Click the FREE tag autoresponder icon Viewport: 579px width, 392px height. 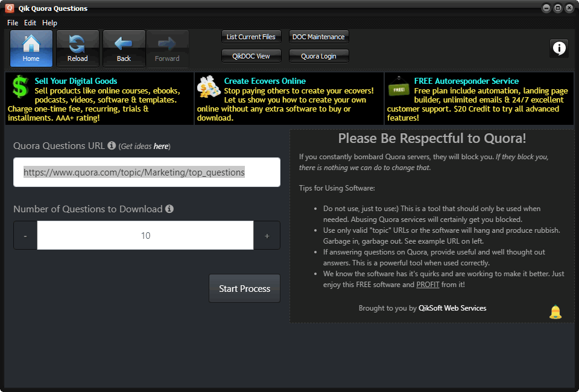tap(399, 87)
